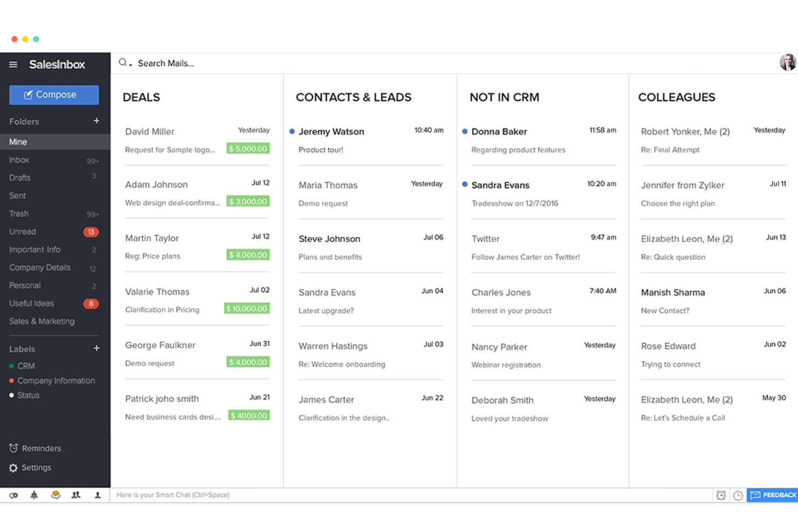The width and height of the screenshot is (798, 532).
Task: Open David Miller's deal email
Action: click(x=197, y=140)
